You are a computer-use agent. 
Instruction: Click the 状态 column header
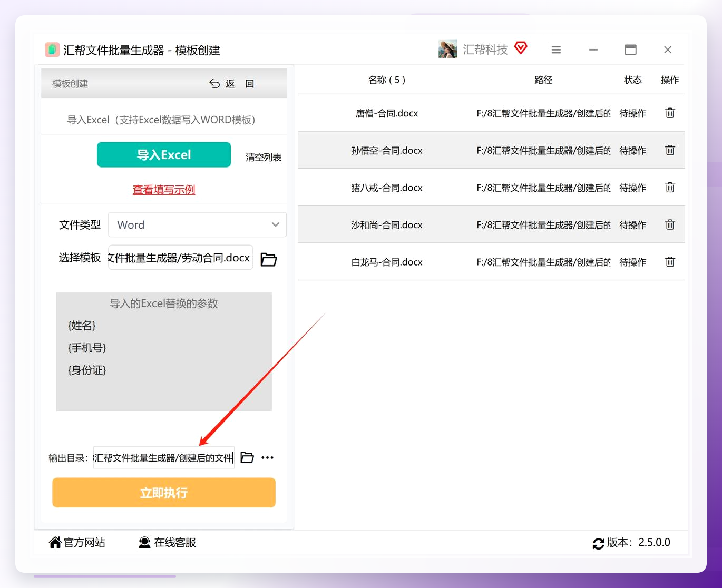pyautogui.click(x=633, y=80)
